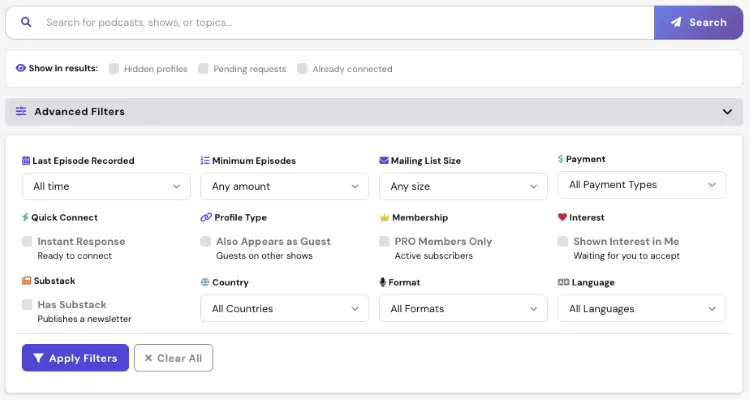Image resolution: width=750 pixels, height=400 pixels.
Task: Click Clear All to reset filters
Action: pyautogui.click(x=174, y=358)
